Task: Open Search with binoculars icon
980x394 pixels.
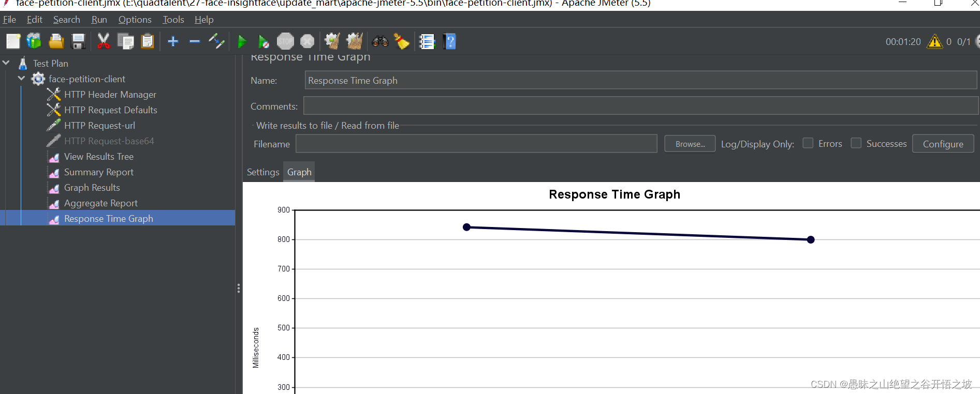Action: (x=380, y=41)
